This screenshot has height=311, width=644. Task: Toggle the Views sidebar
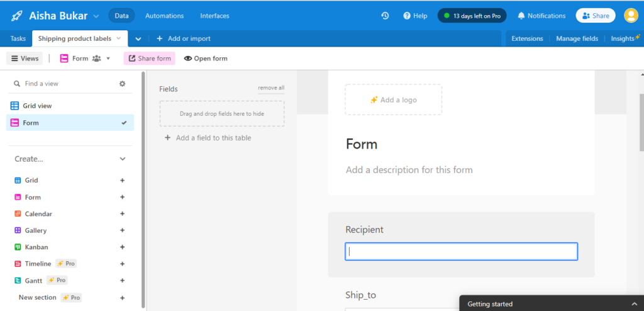pos(25,59)
